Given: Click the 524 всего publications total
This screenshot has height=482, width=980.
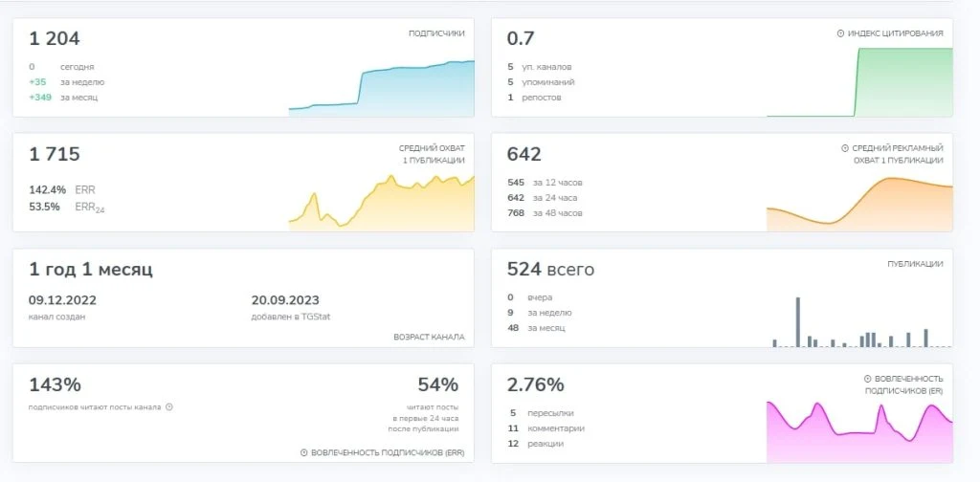Looking at the screenshot, I should click(550, 270).
